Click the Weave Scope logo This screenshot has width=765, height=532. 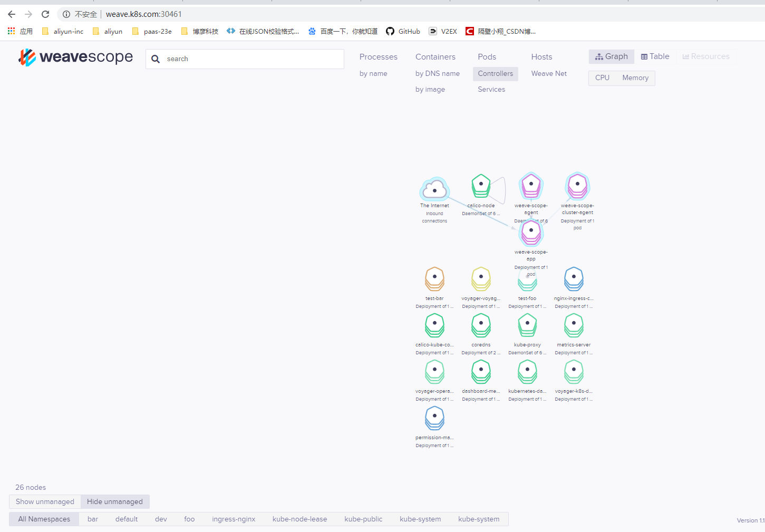pyautogui.click(x=75, y=57)
